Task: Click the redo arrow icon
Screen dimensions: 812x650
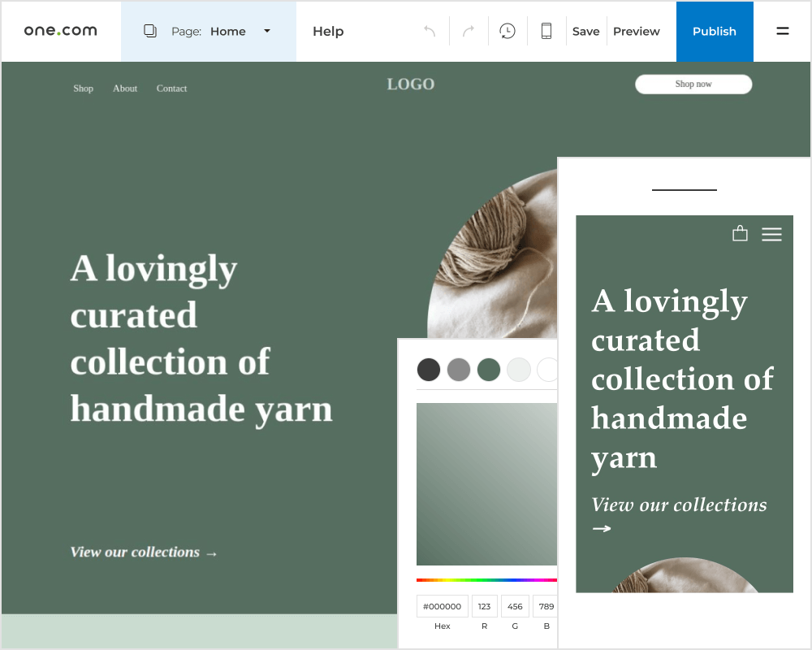Action: pos(469,31)
